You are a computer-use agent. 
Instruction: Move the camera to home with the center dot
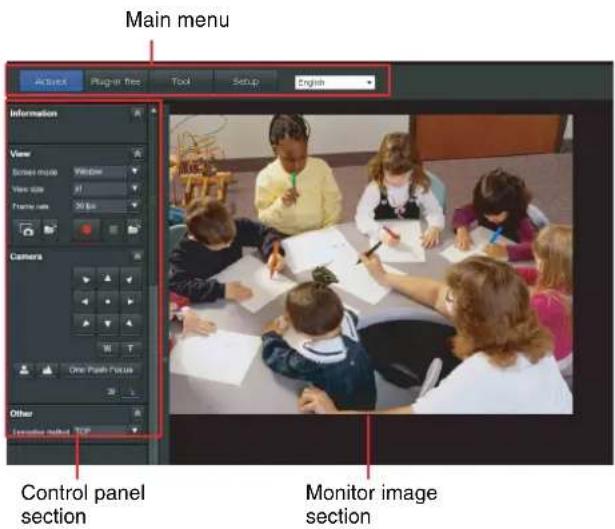click(107, 301)
